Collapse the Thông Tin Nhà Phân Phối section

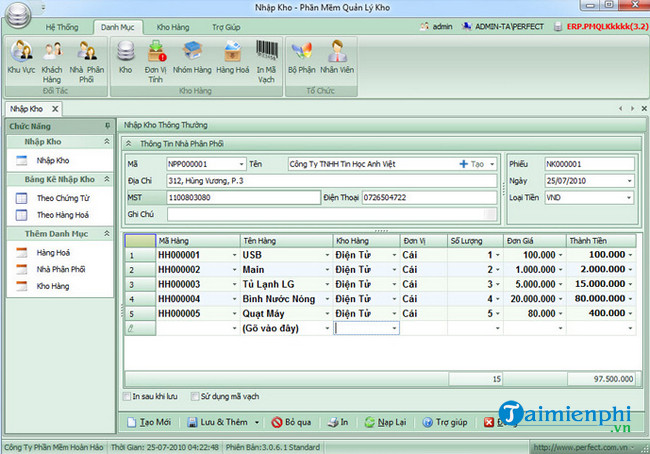128,144
